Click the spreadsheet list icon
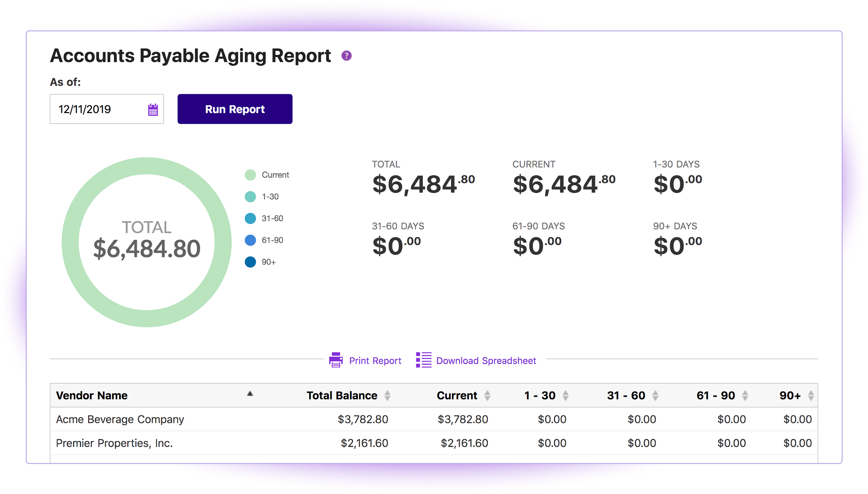This screenshot has height=494, width=868. click(424, 360)
